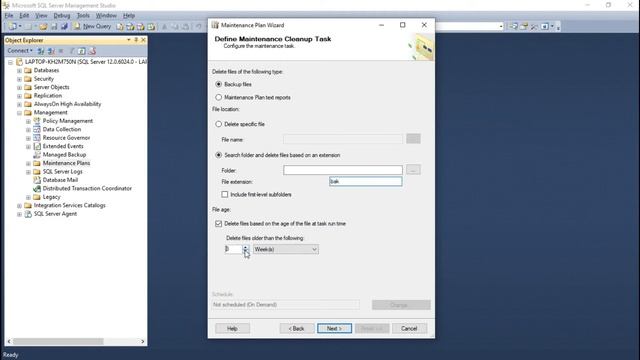Click the horizontal scrollbar in Object Explorer
The height and width of the screenshot is (360, 640).
coord(58,341)
